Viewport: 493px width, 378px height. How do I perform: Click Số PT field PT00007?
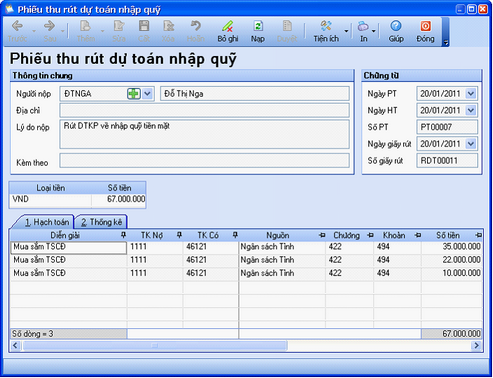(447, 127)
